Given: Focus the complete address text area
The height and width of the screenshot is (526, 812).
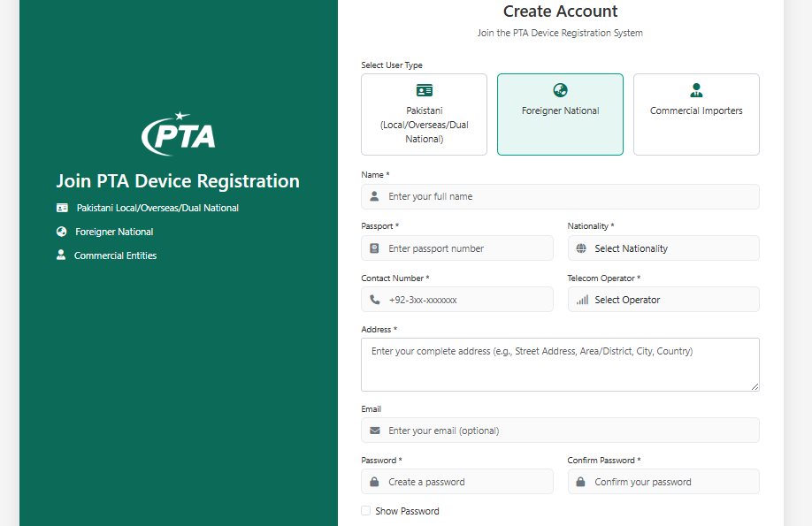Looking at the screenshot, I should click(x=560, y=364).
